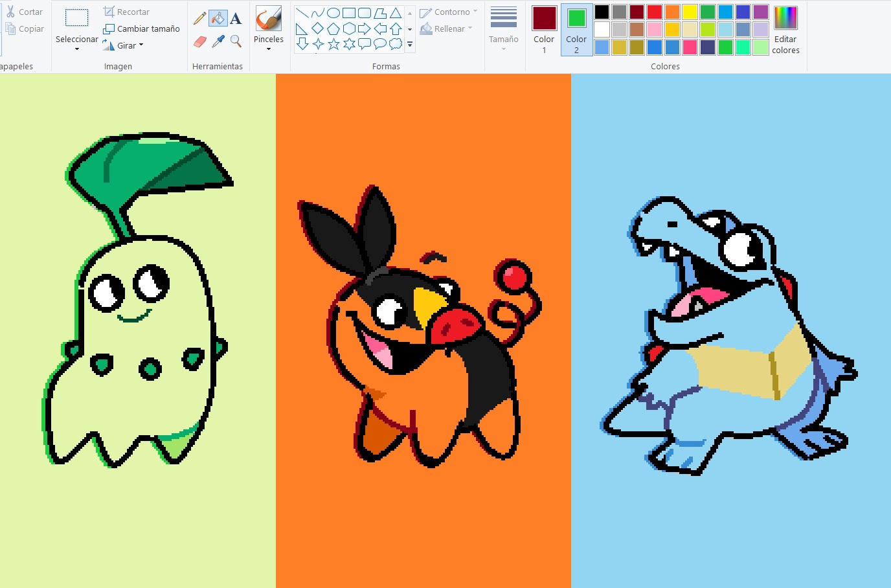891x588 pixels.
Task: Pick the dark navy custom color swatch
Action: (708, 47)
